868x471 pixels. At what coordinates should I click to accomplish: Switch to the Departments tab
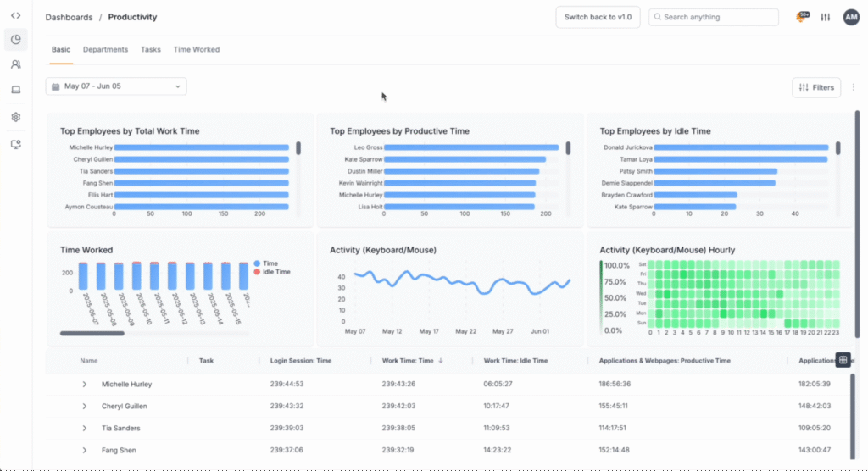click(105, 50)
